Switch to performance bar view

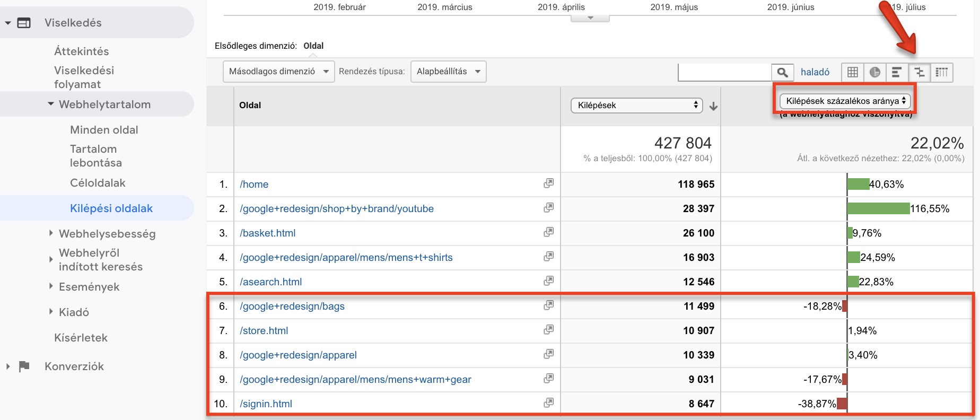tap(897, 72)
